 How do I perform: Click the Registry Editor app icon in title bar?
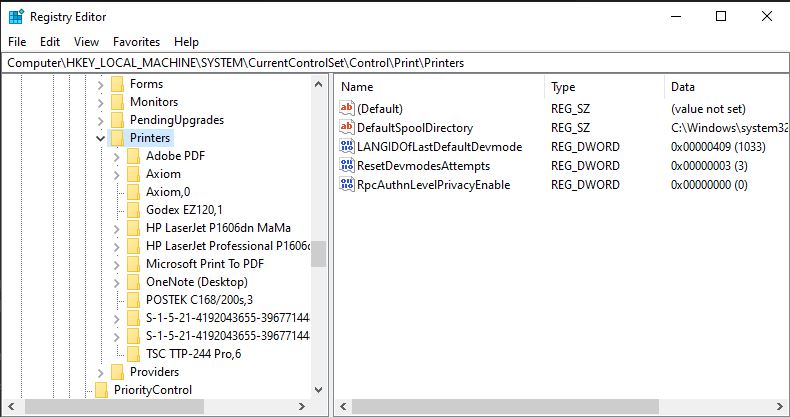16,17
